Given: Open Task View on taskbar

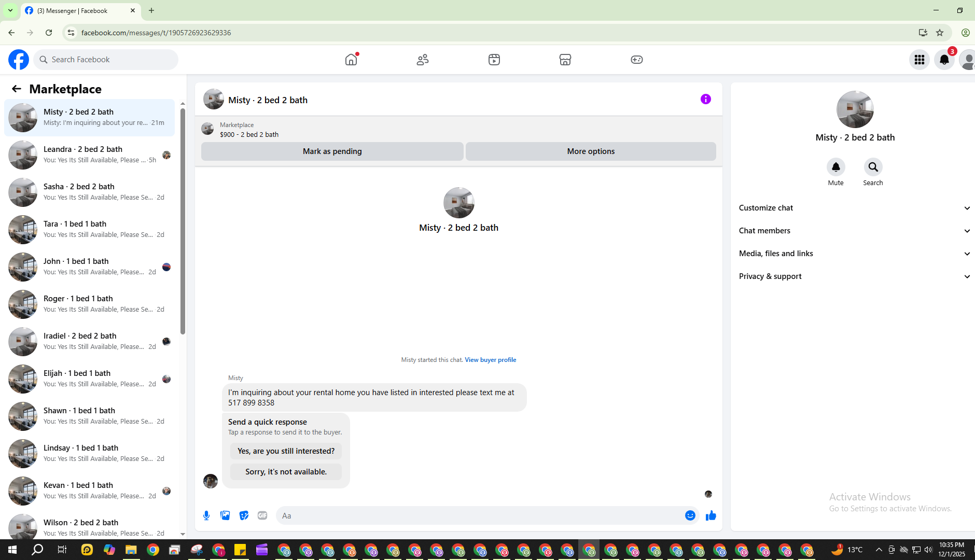Looking at the screenshot, I should pos(62,550).
